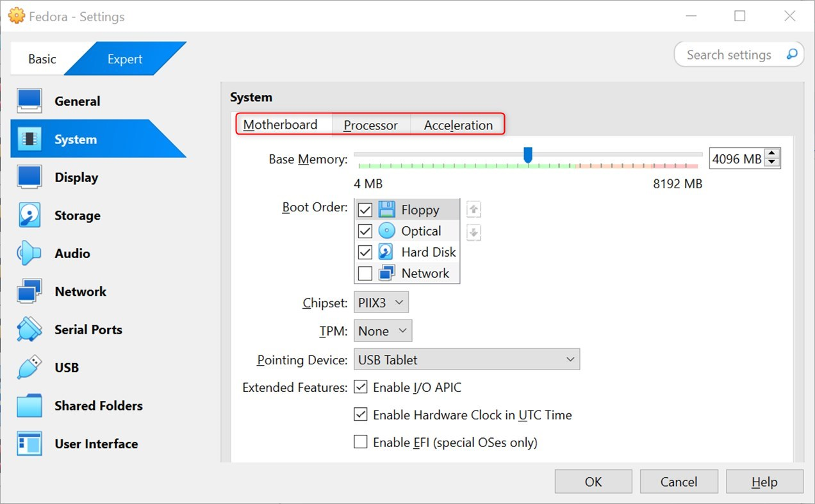
Task: Click the '4 MB' minimum memory label
Action: click(x=368, y=184)
